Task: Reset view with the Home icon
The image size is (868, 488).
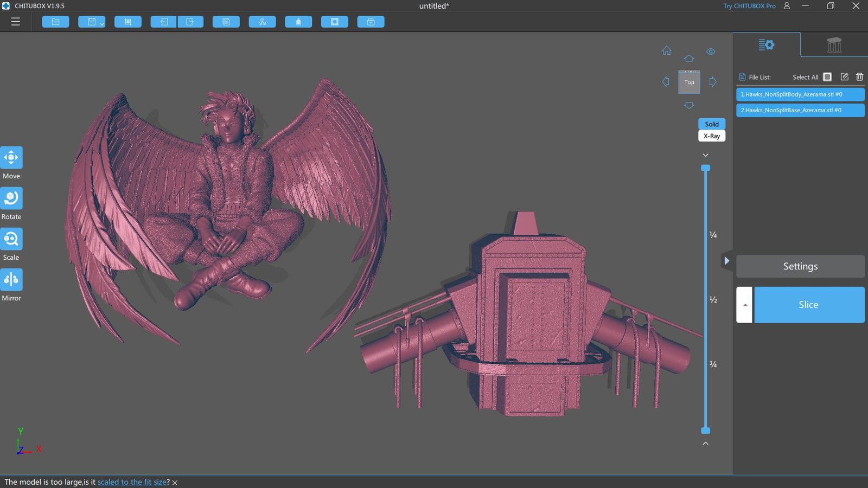Action: pos(667,50)
